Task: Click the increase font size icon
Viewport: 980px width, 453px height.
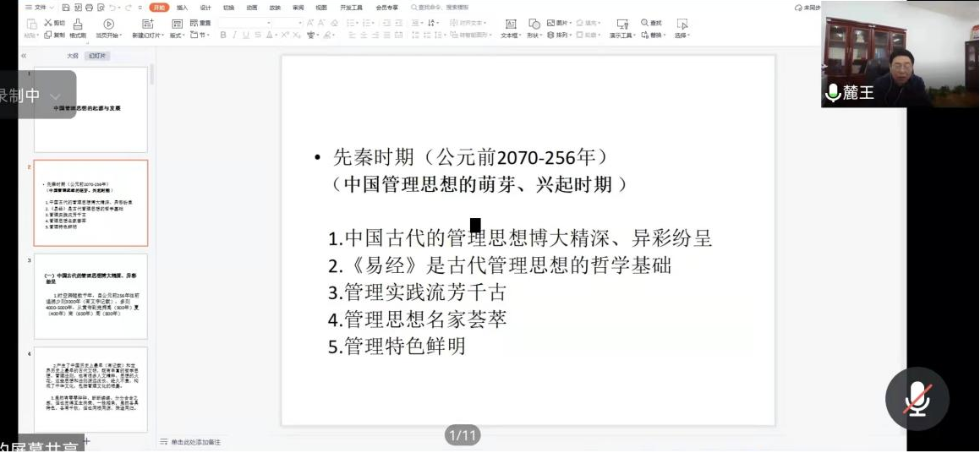Action: (x=310, y=23)
